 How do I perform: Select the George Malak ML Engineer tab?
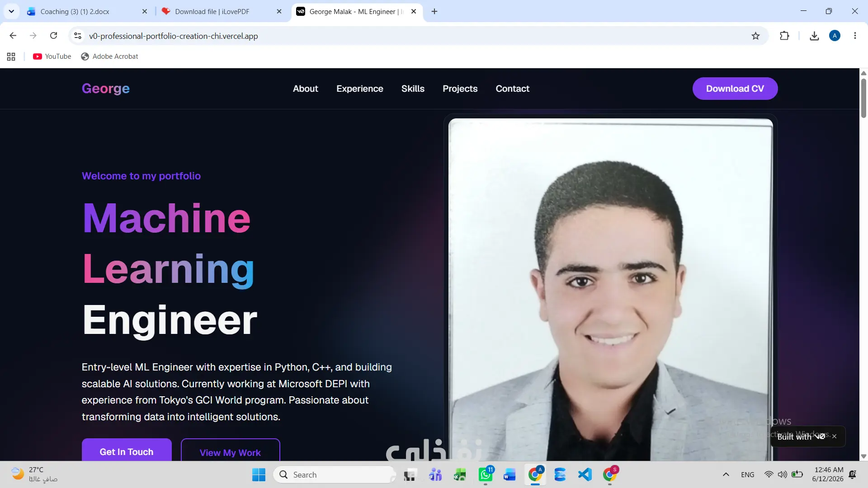click(x=357, y=11)
